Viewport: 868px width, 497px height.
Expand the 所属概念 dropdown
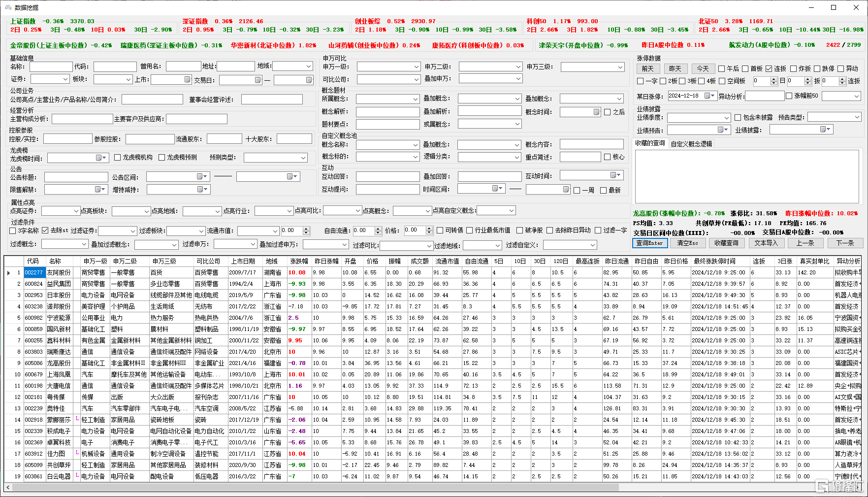pos(416,99)
